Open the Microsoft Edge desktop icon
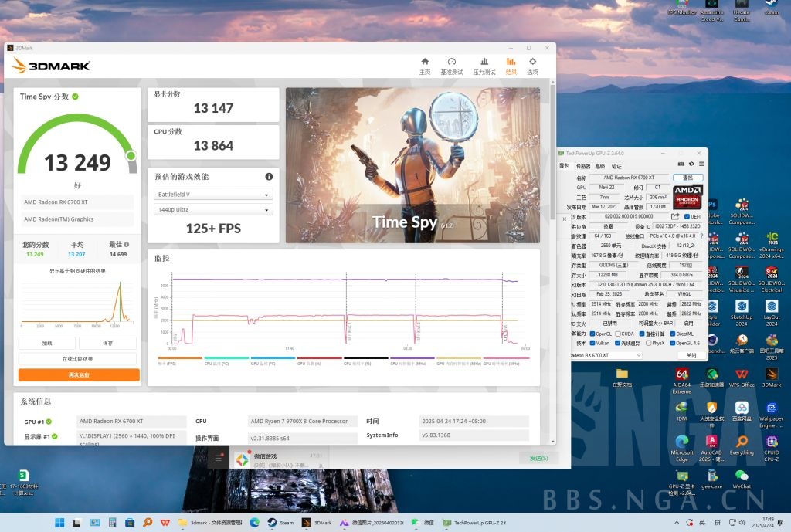The image size is (791, 532). [682, 448]
